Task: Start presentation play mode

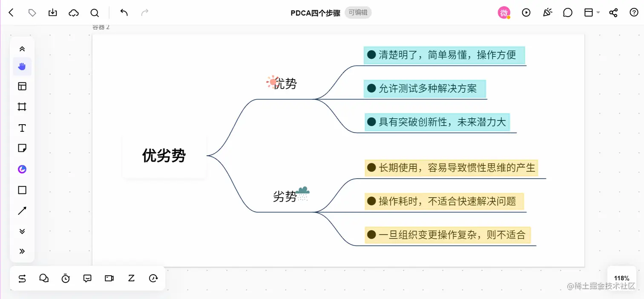Action: (x=526, y=13)
